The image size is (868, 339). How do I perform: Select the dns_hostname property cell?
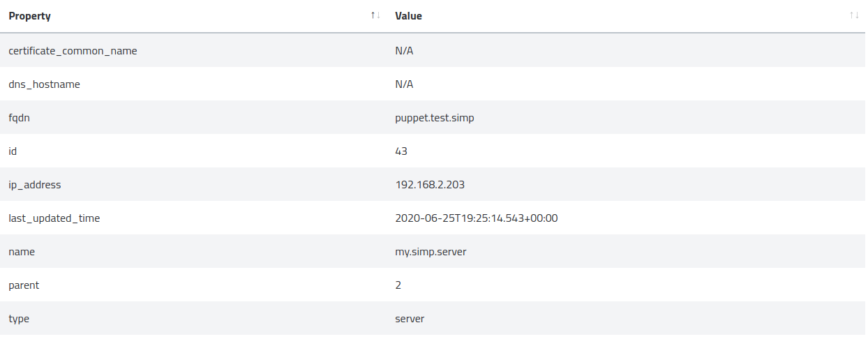pos(44,84)
